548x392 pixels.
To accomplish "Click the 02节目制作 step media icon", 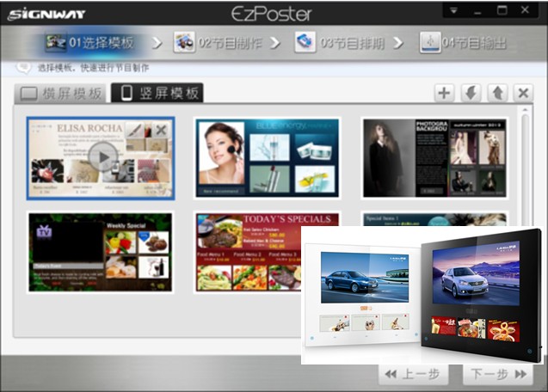I will (x=184, y=43).
